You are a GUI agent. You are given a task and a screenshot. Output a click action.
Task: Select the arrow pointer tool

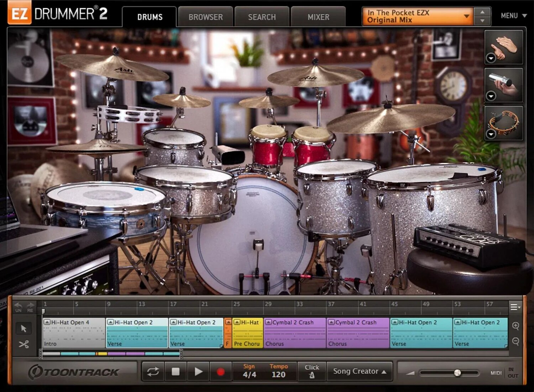(23, 328)
